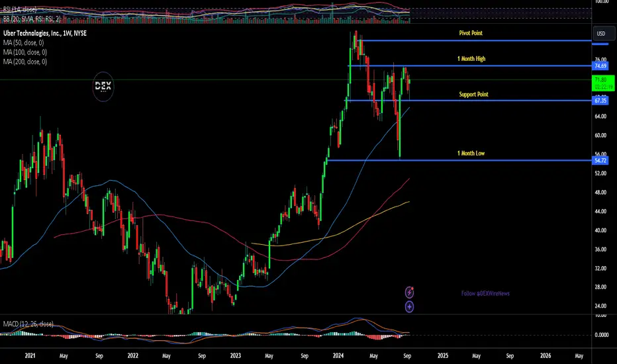This screenshot has height=364, width=617.
Task: Click the 2025 label on time axis
Action: (x=443, y=356)
